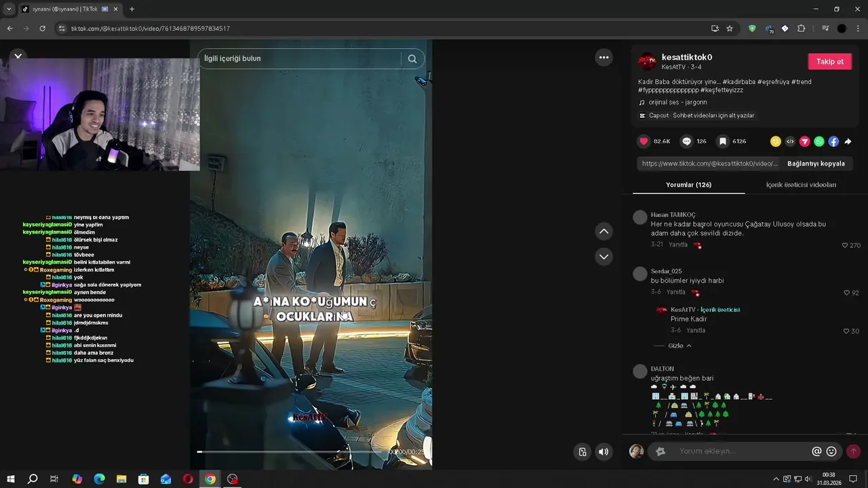Open File Explorer from the taskbar

click(x=121, y=479)
